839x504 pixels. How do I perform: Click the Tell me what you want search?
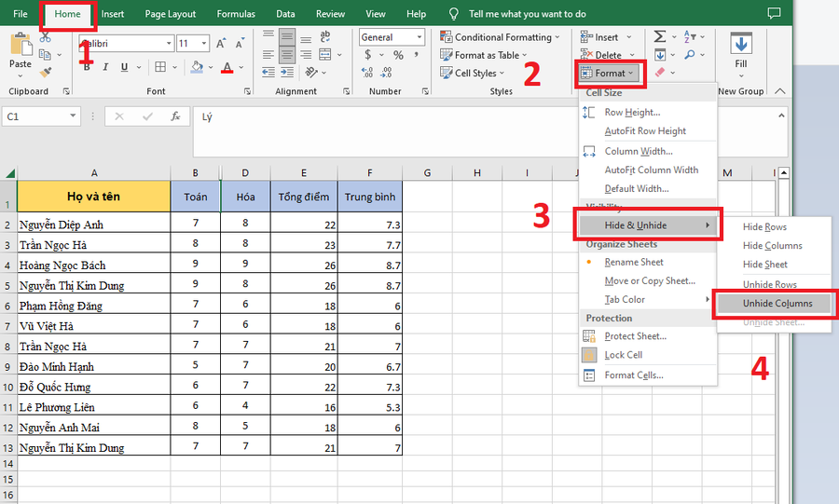[527, 14]
